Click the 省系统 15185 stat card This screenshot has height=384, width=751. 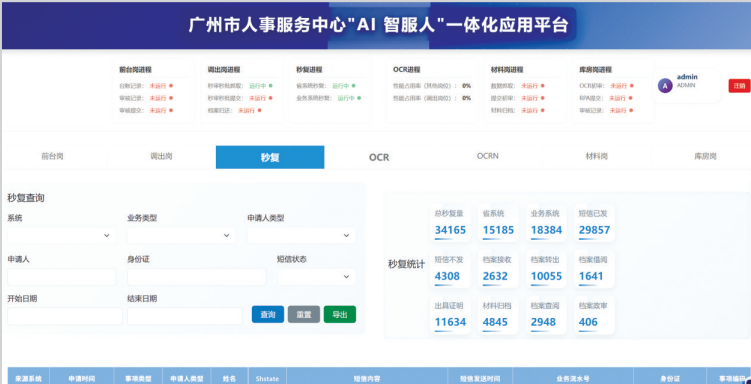click(498, 223)
